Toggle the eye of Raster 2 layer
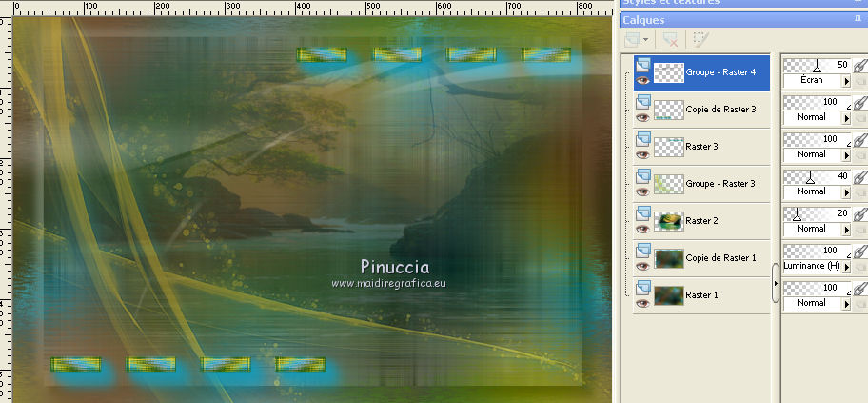The height and width of the screenshot is (403, 868). point(642,229)
